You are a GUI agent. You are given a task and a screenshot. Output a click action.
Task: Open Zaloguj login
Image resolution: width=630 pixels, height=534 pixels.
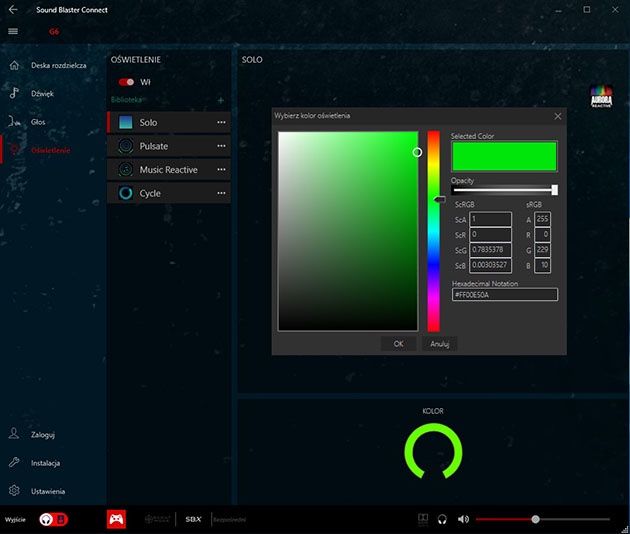[x=43, y=435]
